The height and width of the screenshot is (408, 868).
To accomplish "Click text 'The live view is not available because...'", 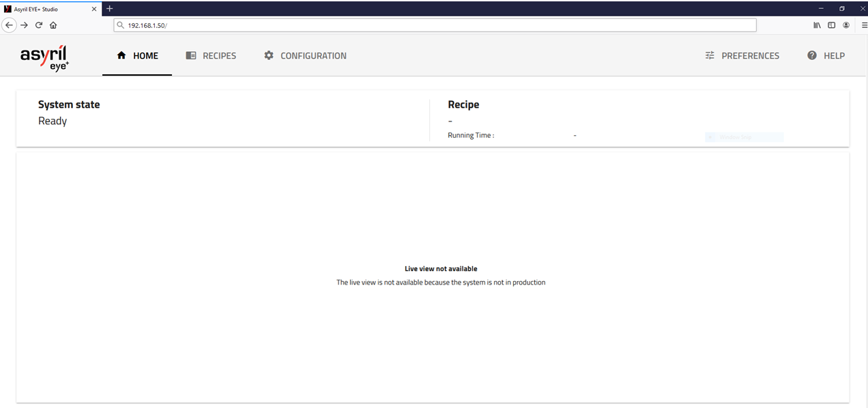I will 441,282.
